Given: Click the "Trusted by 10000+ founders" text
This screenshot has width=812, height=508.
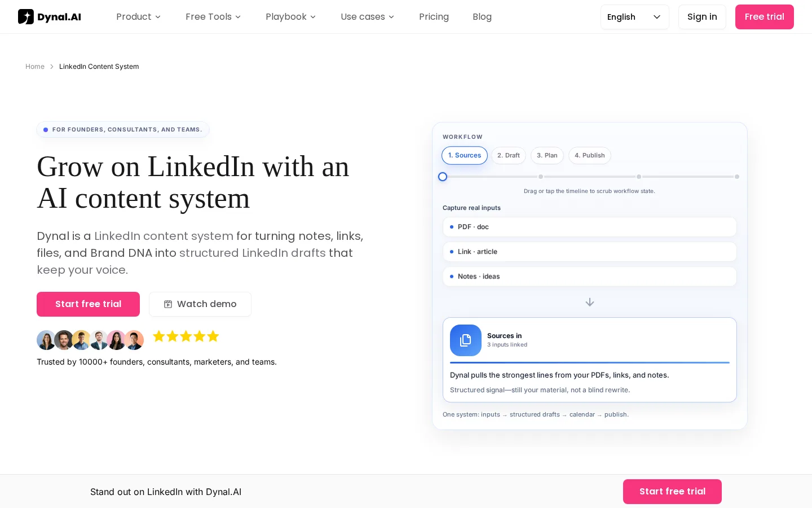Looking at the screenshot, I should pyautogui.click(x=157, y=362).
